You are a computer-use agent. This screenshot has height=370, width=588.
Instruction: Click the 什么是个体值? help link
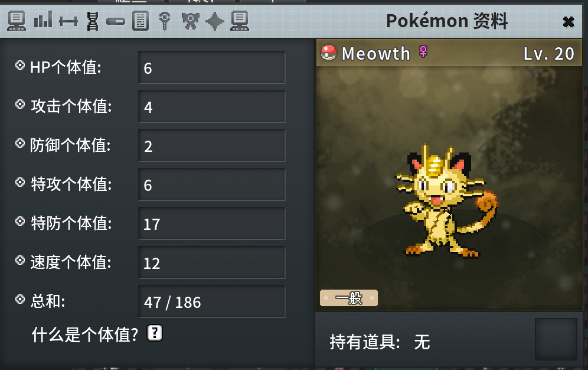pos(85,335)
